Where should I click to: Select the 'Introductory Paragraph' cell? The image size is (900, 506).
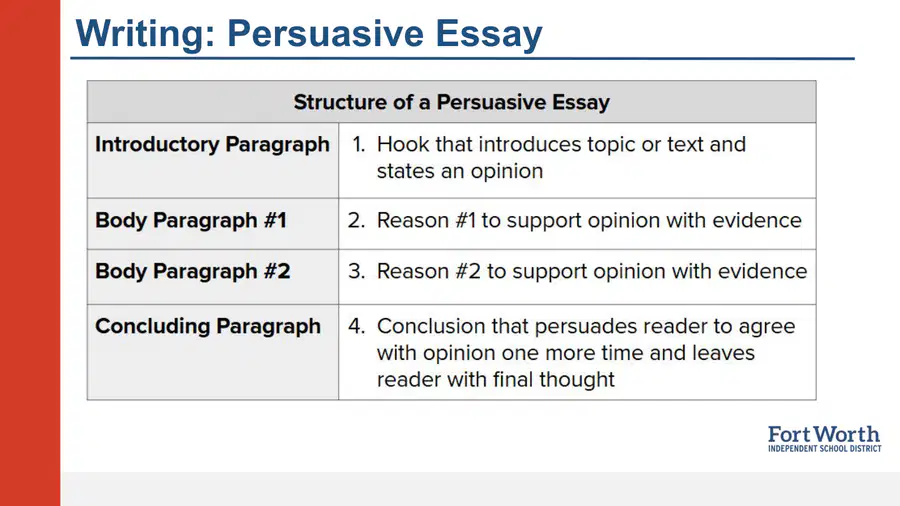pos(213,160)
